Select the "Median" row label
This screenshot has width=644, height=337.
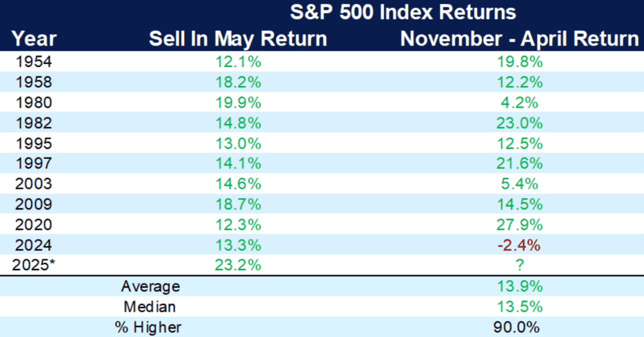click(x=151, y=307)
